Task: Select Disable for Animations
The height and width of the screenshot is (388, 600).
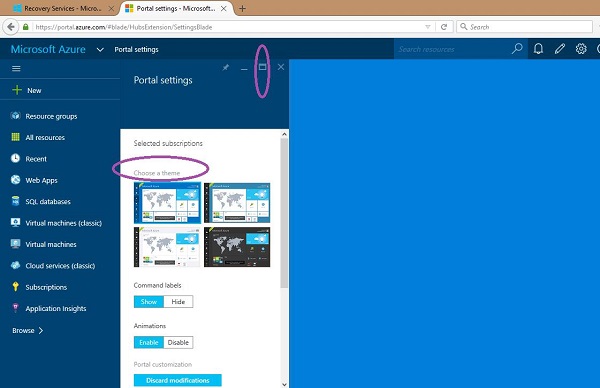Action: click(x=178, y=342)
